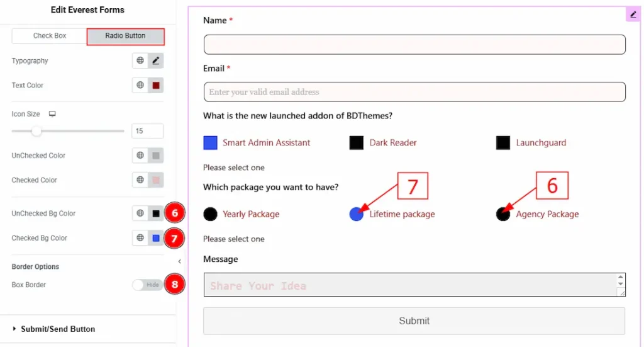
Task: Click the responsive device icon beside Icon Size
Action: [x=52, y=114]
